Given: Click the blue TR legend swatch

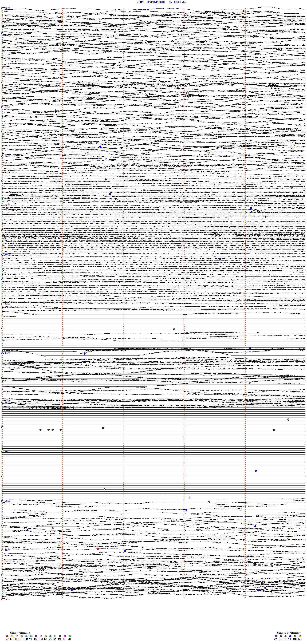Looking at the screenshot, I should click(27, 636).
